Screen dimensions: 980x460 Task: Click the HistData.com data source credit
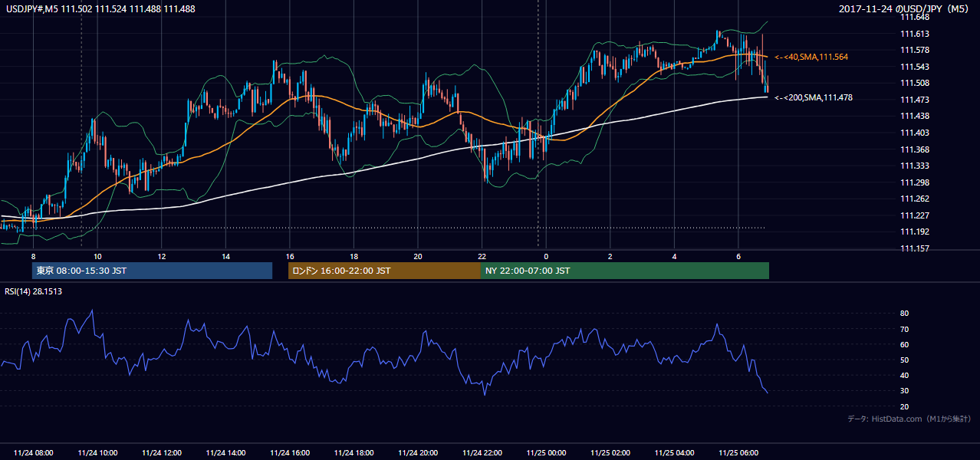click(x=909, y=419)
